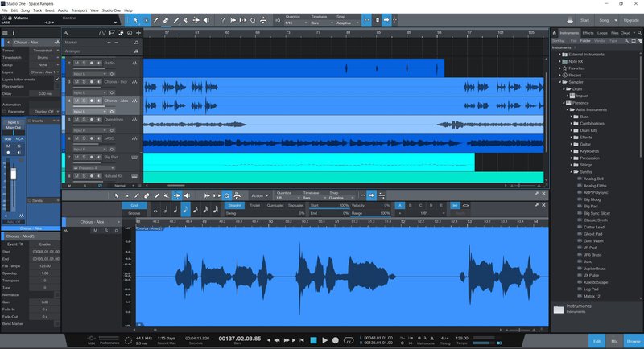Click the Stop button in transport
This screenshot has height=349, width=644.
coord(313,340)
